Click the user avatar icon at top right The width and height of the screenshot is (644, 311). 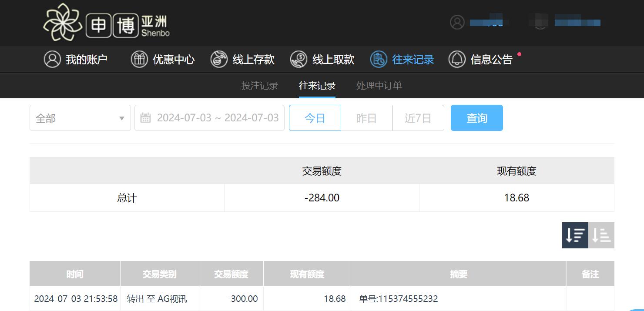[456, 22]
